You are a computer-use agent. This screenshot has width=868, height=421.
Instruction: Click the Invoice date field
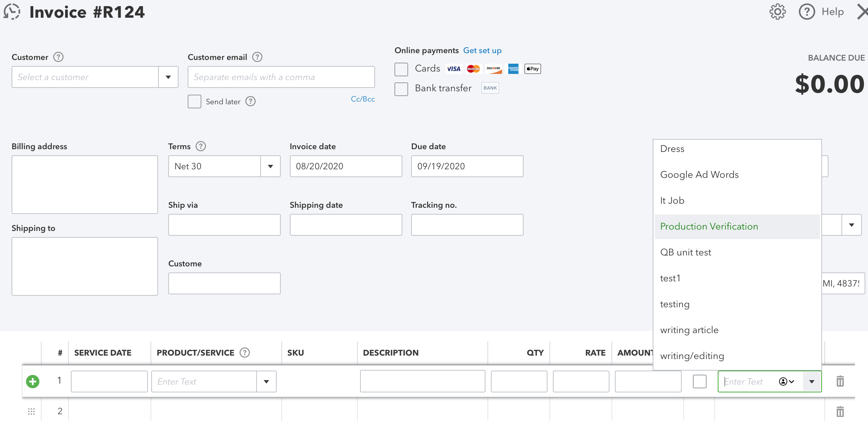pos(346,166)
